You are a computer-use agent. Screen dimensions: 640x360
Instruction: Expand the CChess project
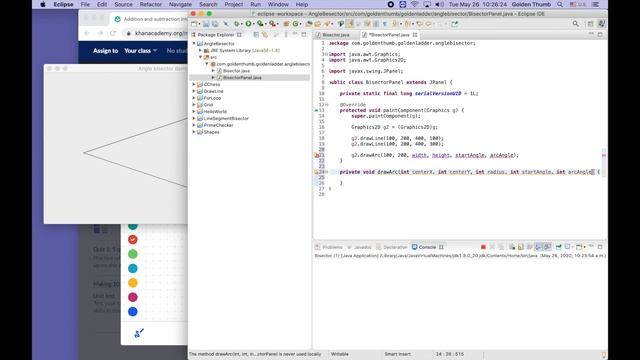click(194, 84)
